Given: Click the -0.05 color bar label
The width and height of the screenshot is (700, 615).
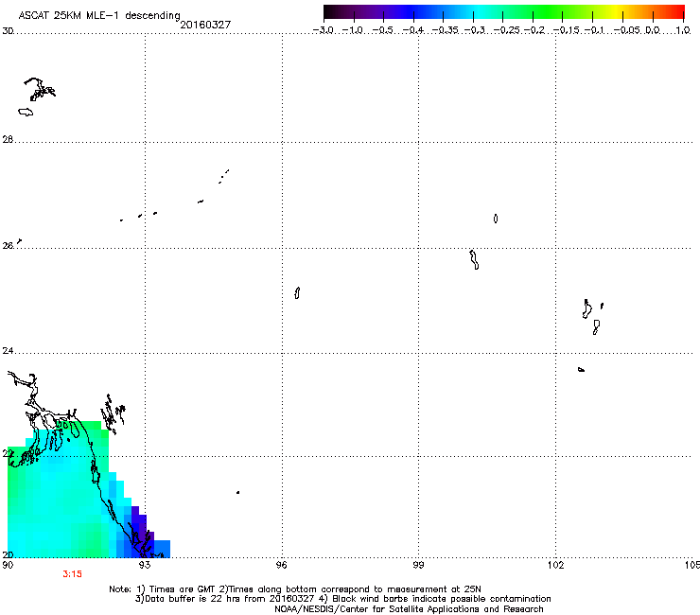Looking at the screenshot, I should point(626,30).
